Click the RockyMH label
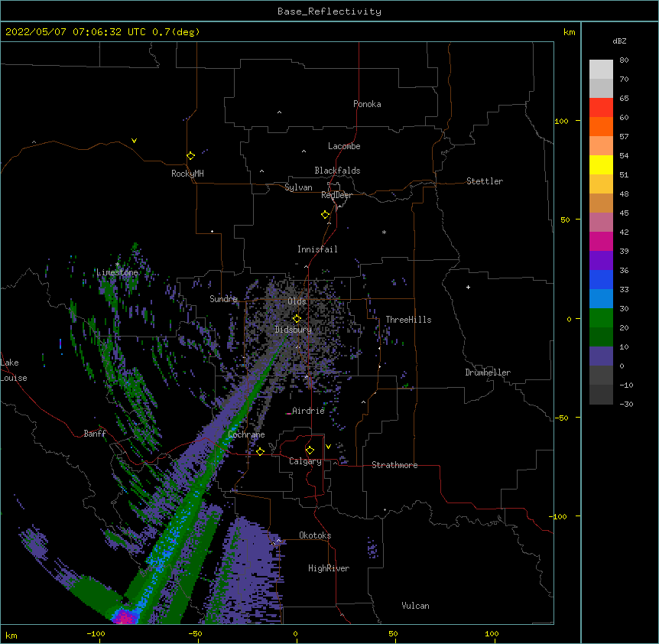This screenshot has width=659, height=644. click(x=187, y=174)
